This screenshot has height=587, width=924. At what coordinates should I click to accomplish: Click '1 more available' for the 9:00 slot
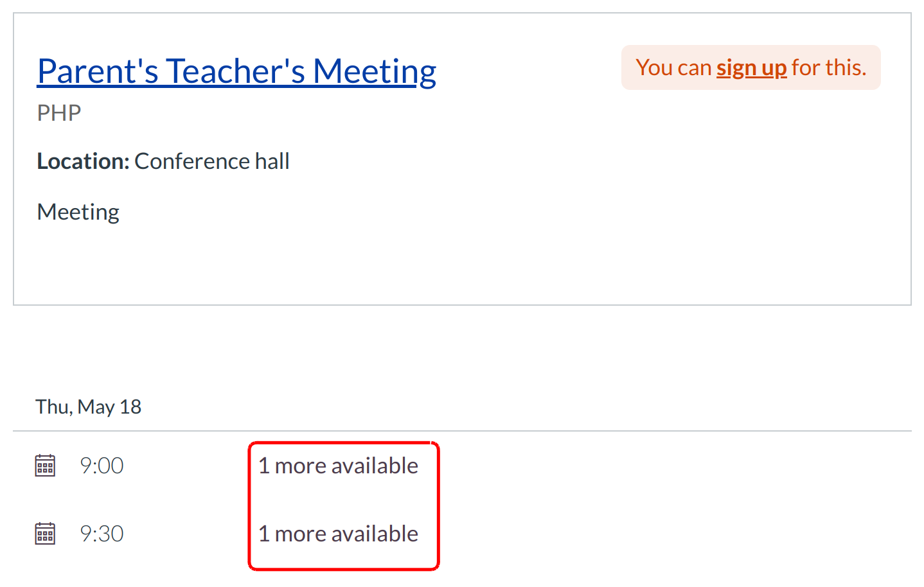point(338,466)
